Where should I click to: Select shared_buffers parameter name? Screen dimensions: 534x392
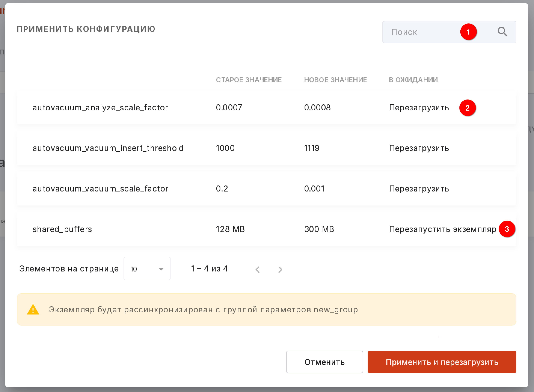62,229
